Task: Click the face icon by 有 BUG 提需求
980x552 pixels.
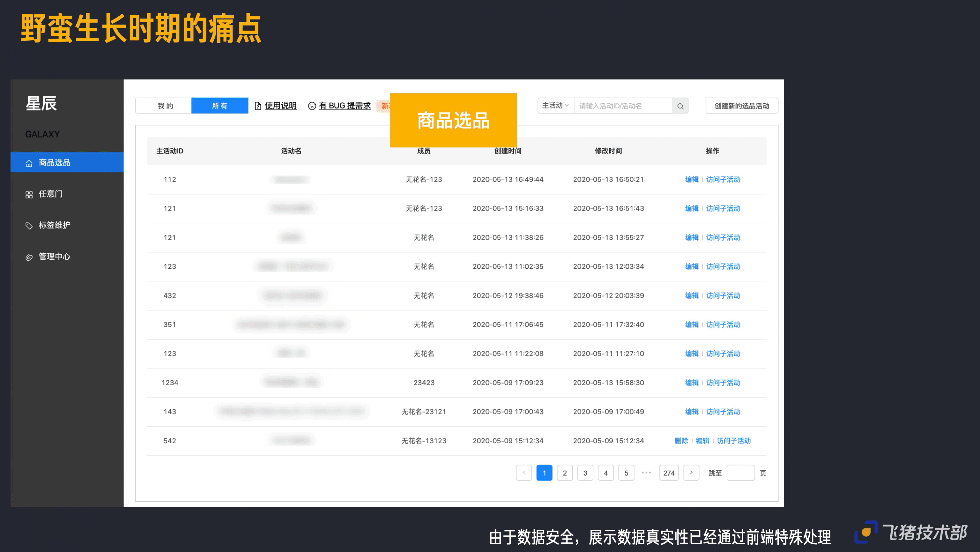Action: [x=312, y=106]
